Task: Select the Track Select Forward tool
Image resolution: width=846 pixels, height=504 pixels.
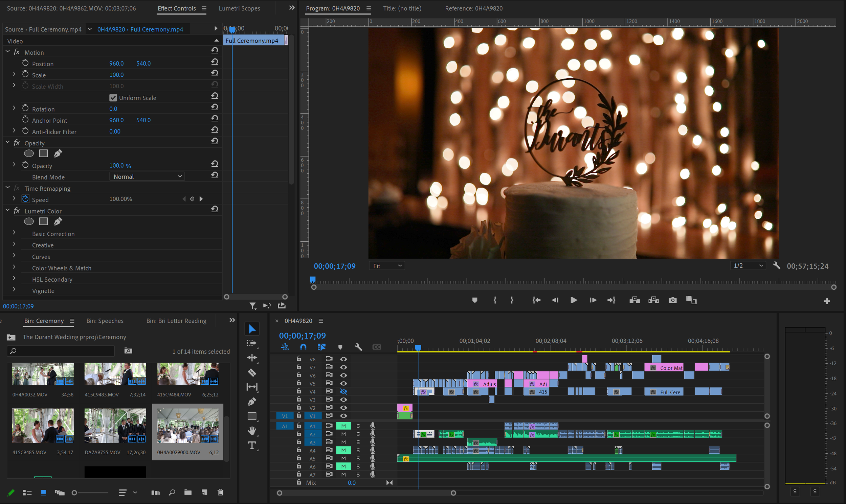Action: point(252,343)
